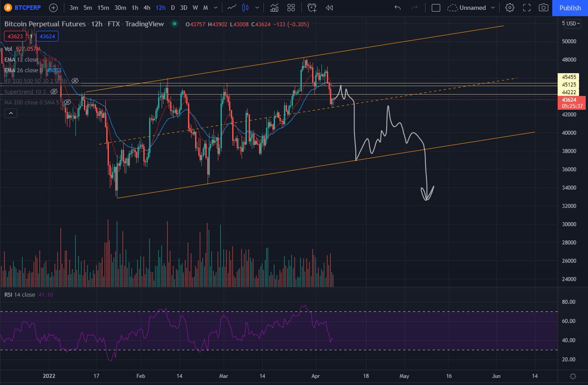Click the undo arrow
This screenshot has height=385, width=588.
point(397,8)
